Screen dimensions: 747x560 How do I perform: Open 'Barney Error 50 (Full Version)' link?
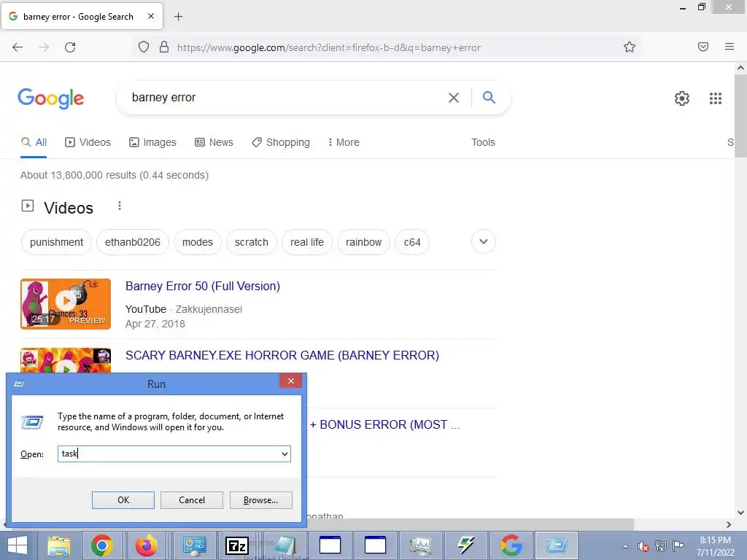coord(203,286)
